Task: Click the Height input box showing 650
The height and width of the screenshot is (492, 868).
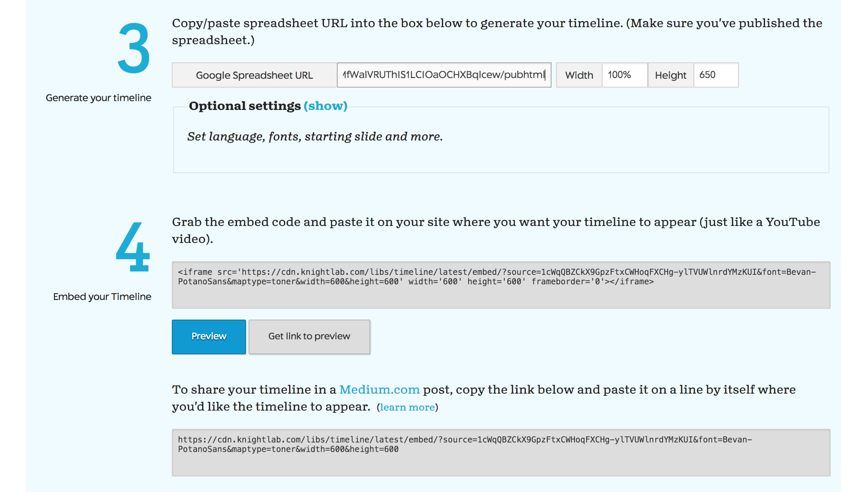Action: pyautogui.click(x=715, y=75)
